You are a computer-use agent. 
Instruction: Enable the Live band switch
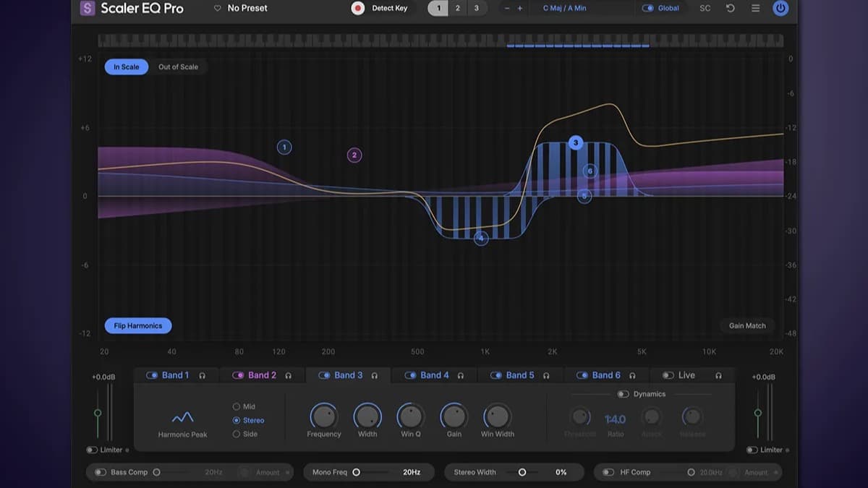point(668,375)
